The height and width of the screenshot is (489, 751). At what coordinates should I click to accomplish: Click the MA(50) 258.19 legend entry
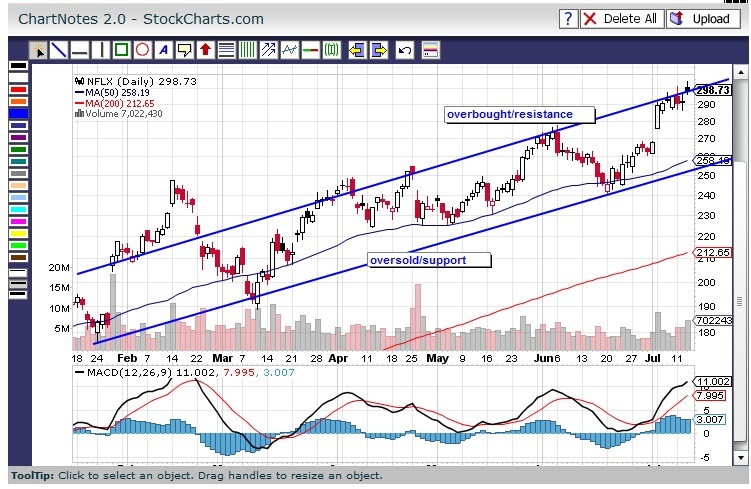click(x=113, y=92)
